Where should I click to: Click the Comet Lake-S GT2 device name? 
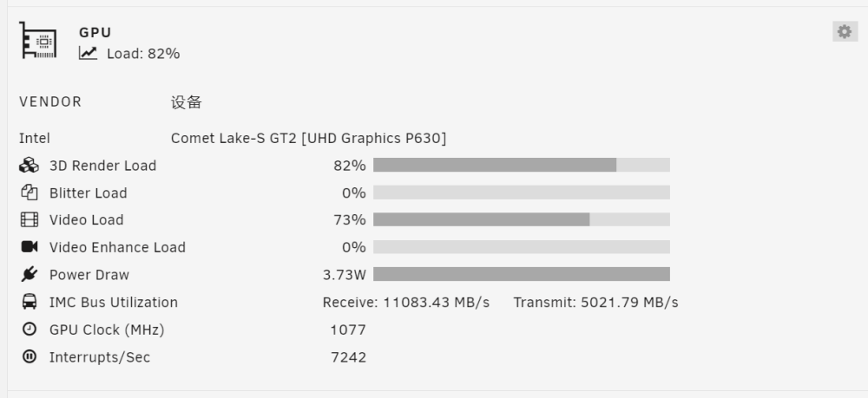(308, 138)
